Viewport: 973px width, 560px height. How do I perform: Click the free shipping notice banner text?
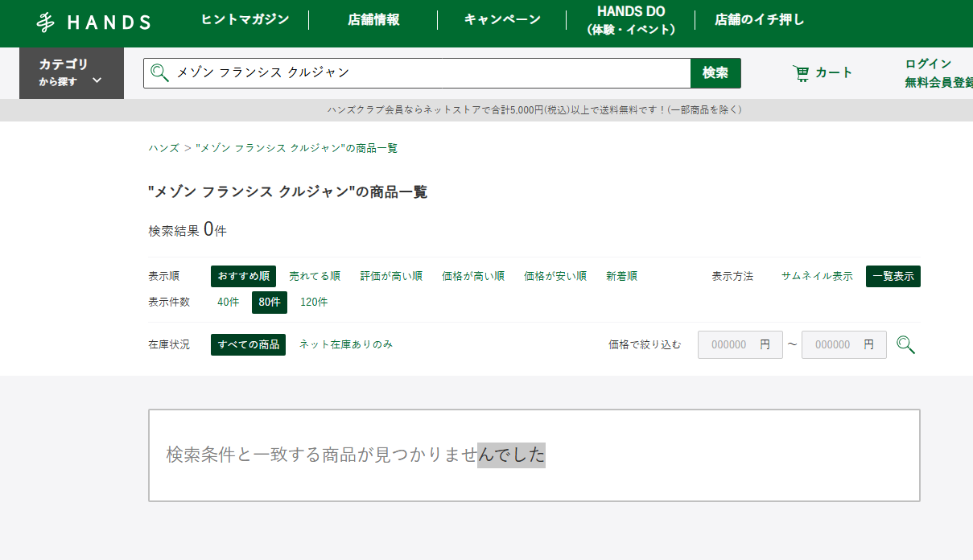tap(534, 110)
